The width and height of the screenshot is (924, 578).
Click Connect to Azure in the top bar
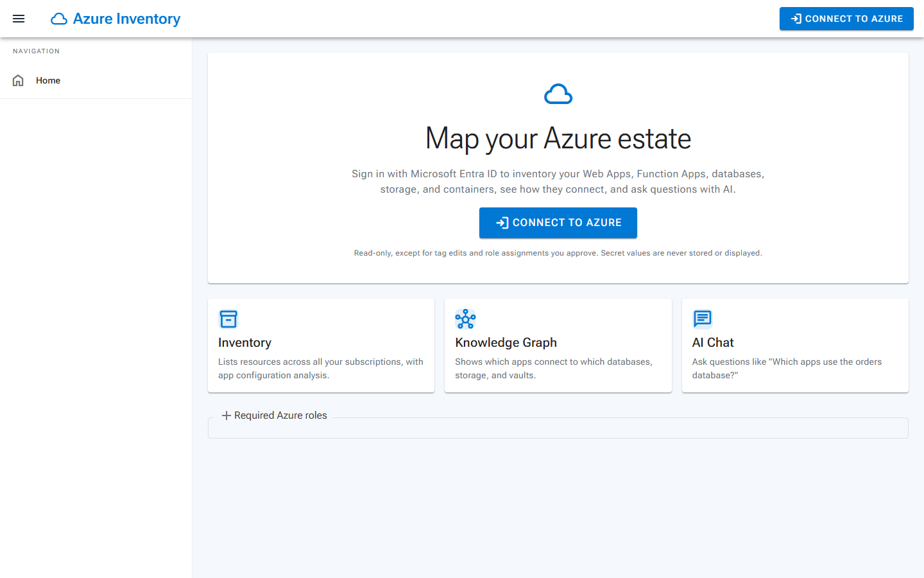[x=846, y=19]
